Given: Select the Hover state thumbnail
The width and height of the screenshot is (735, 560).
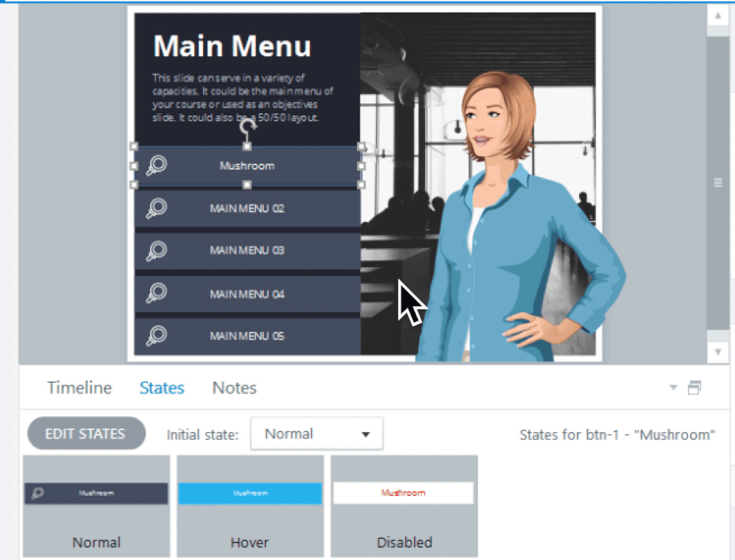Looking at the screenshot, I should click(x=250, y=506).
